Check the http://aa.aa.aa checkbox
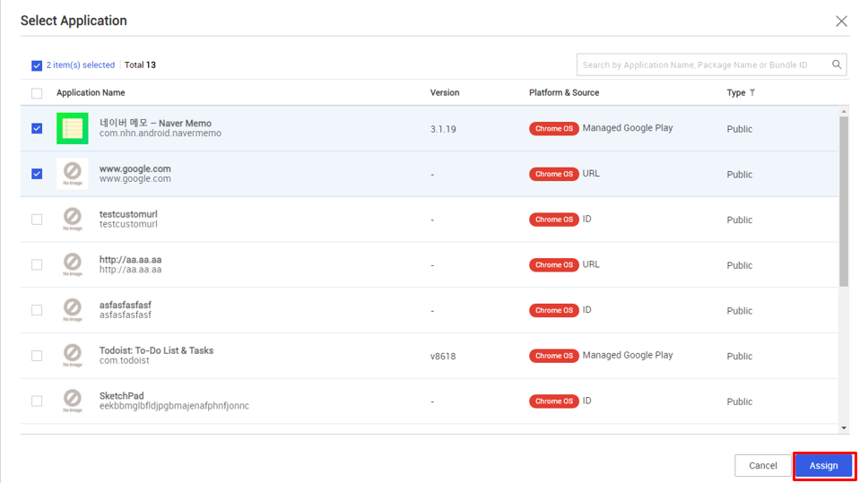 pos(37,264)
